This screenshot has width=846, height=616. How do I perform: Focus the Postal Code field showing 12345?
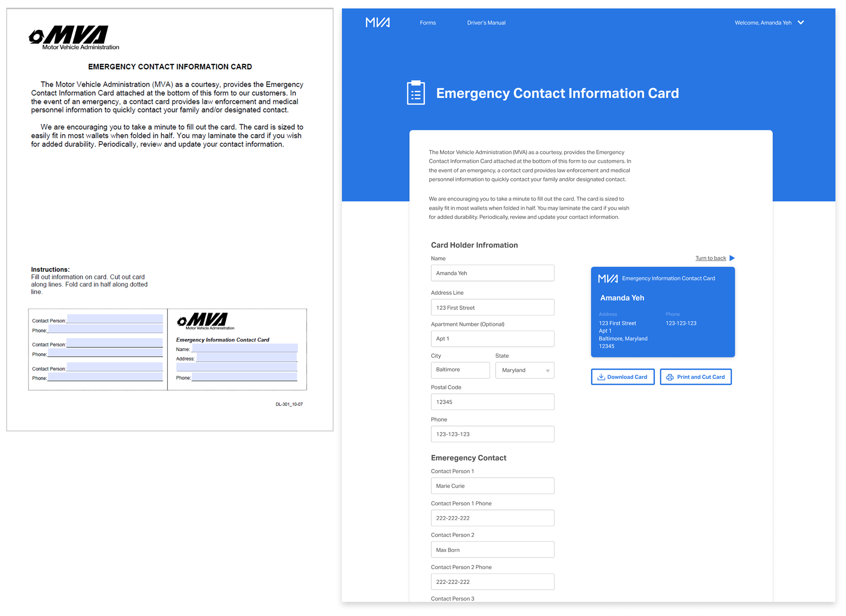[x=492, y=402]
